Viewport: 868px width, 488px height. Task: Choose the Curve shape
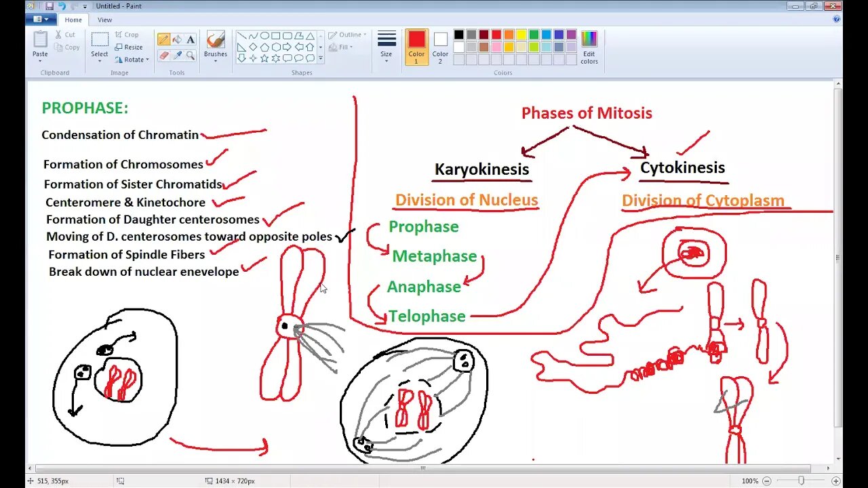tap(253, 36)
